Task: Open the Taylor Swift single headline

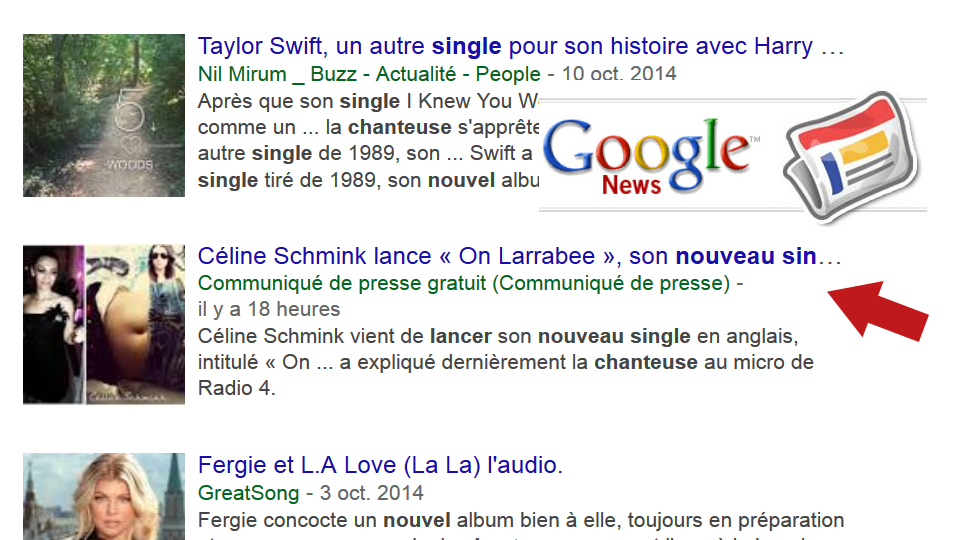Action: pyautogui.click(x=520, y=47)
